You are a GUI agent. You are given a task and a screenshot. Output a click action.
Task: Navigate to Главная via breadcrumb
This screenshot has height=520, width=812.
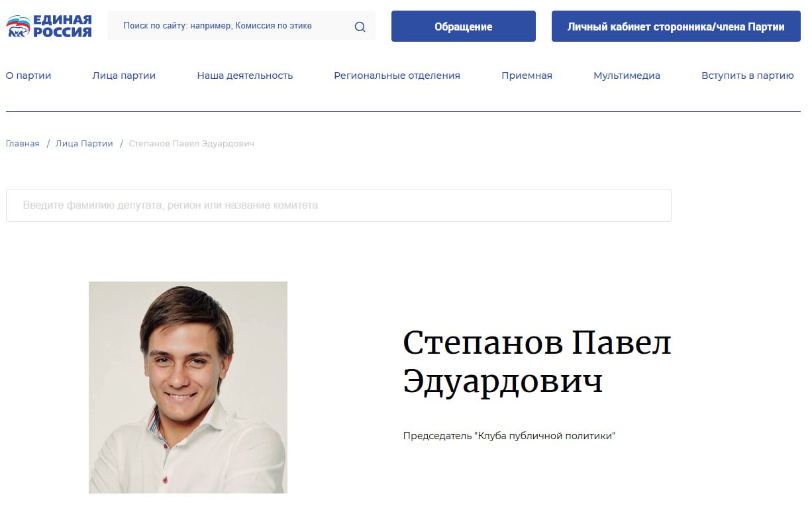click(23, 143)
